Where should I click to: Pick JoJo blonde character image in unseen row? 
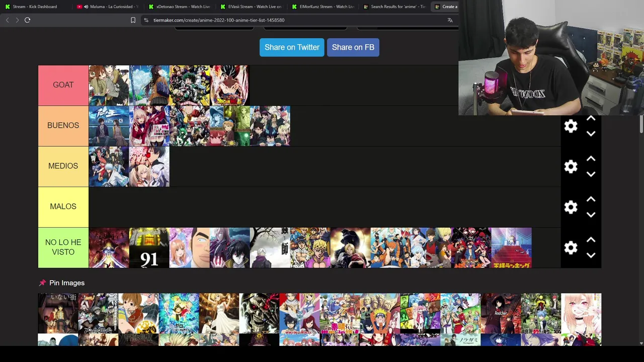pyautogui.click(x=310, y=248)
